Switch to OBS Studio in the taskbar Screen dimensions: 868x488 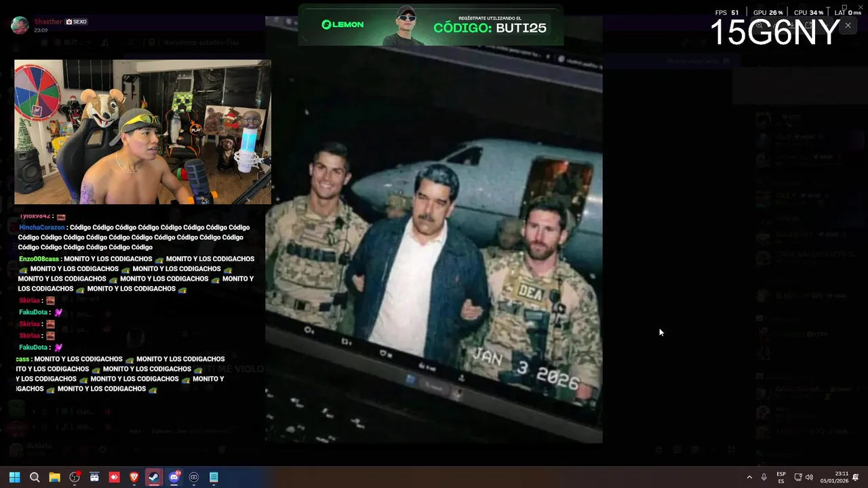tap(75, 477)
